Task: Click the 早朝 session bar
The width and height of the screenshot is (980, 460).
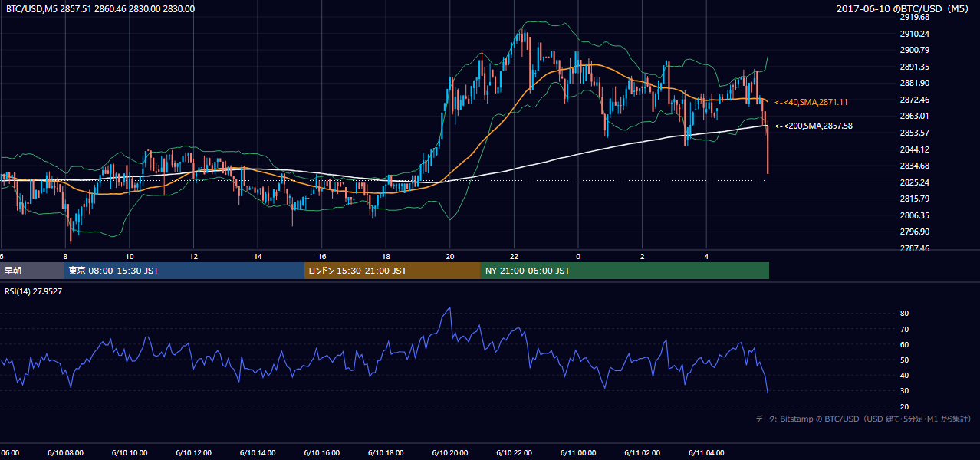Action: pyautogui.click(x=31, y=271)
